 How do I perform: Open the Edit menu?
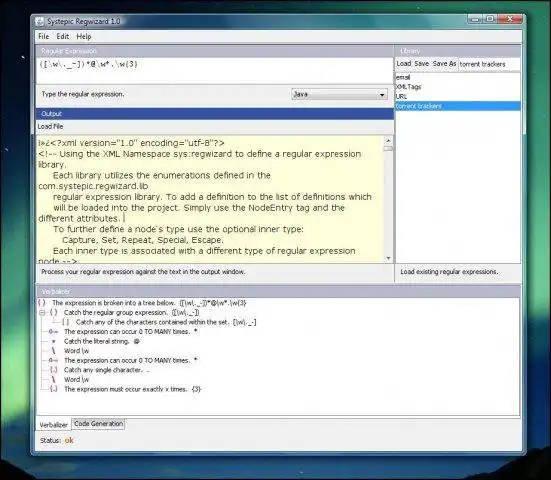63,37
